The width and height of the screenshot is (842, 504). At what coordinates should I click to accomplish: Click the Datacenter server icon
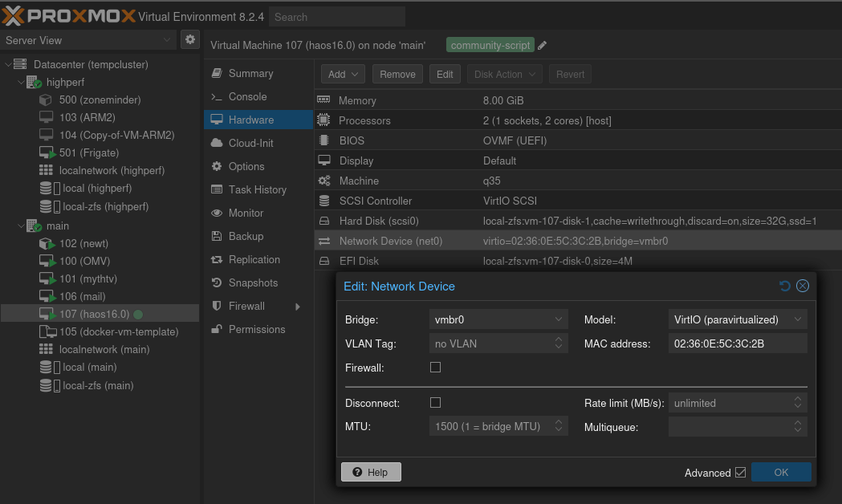20,64
